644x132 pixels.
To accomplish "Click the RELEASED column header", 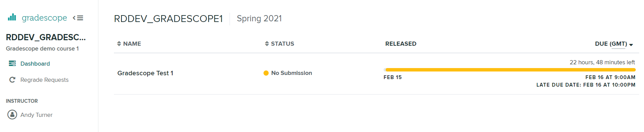I will (401, 44).
